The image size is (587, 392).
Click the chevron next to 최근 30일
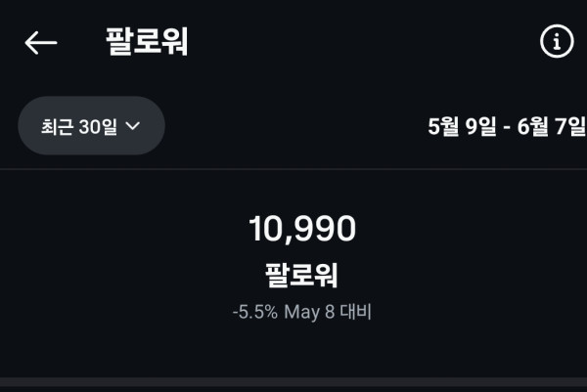pyautogui.click(x=133, y=126)
